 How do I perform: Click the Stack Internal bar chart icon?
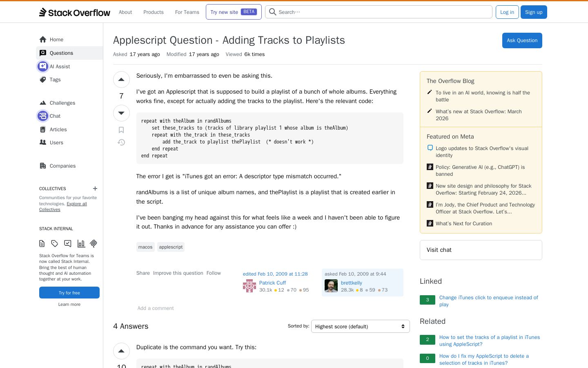click(81, 244)
